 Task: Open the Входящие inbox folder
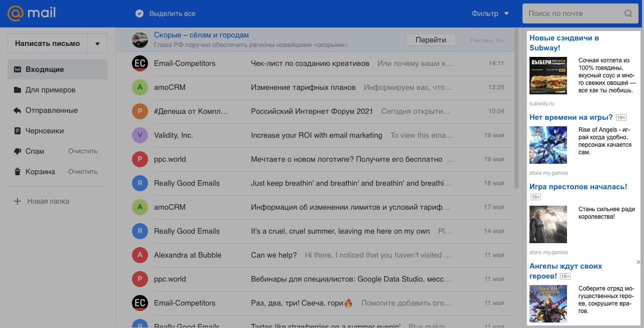point(45,69)
